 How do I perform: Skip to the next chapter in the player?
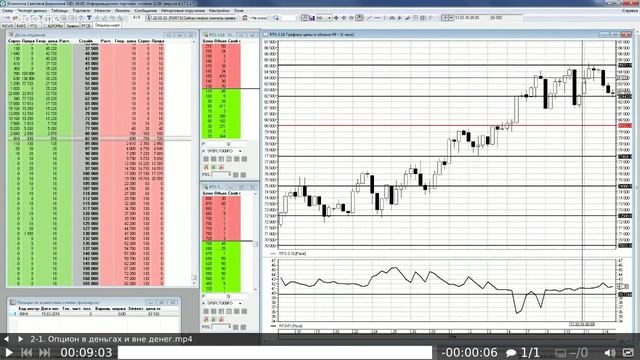click(x=44, y=352)
